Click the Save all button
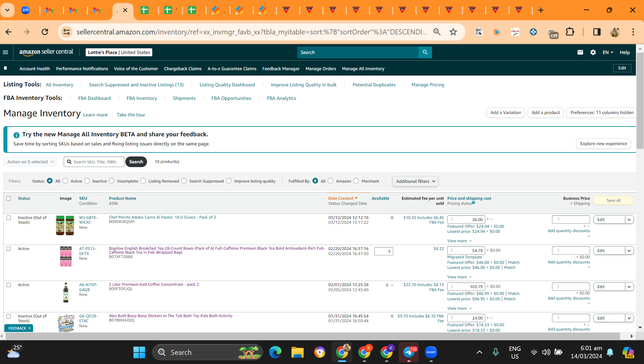The image size is (644, 364). (x=614, y=200)
